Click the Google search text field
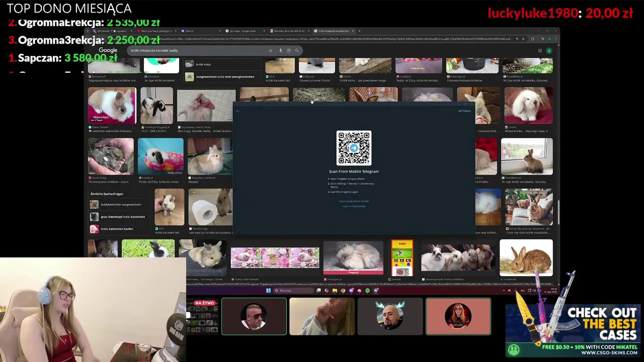The height and width of the screenshot is (362, 644). (199, 50)
